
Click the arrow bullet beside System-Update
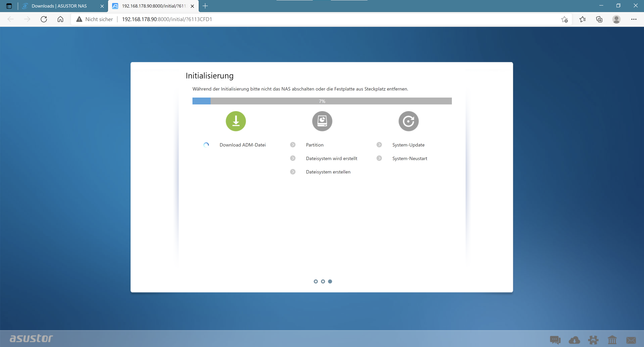[379, 145]
